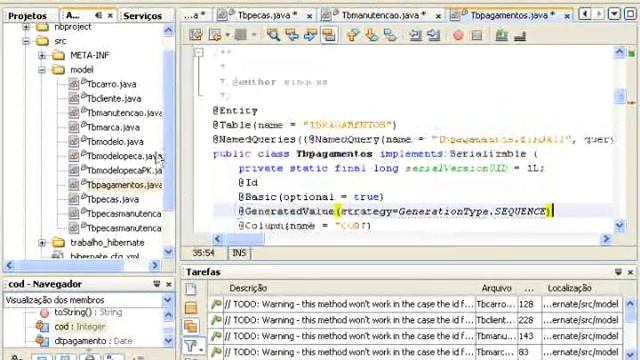Shift line right toolbar icon
Viewport: 640px width, 360px height.
(x=433, y=35)
